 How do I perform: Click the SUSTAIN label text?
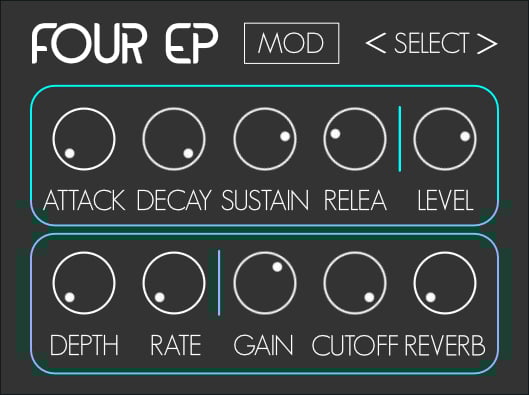pos(265,200)
